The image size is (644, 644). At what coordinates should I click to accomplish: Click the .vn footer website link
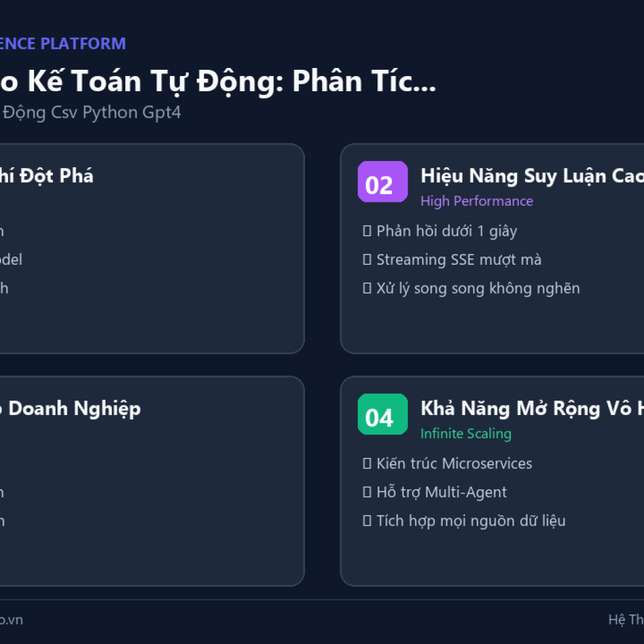[11, 619]
